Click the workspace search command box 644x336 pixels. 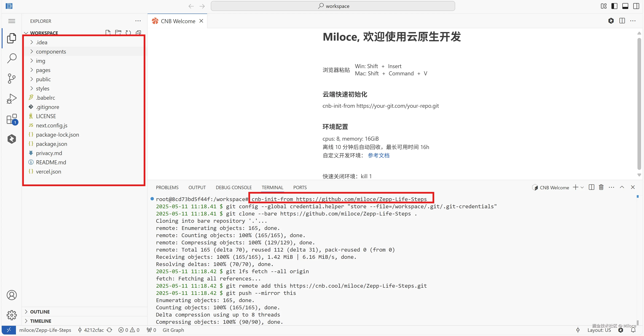[333, 6]
